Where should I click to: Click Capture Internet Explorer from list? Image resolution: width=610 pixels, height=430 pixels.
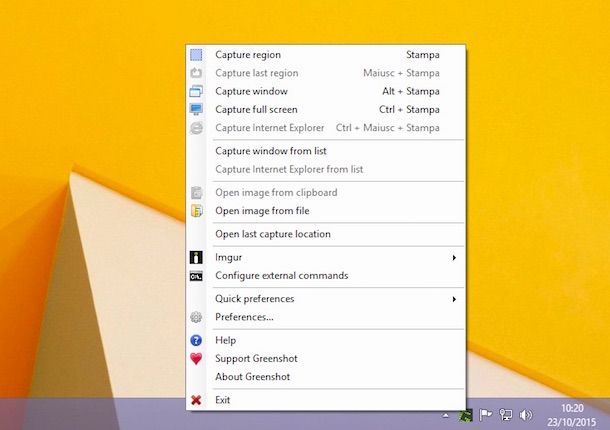click(326, 169)
